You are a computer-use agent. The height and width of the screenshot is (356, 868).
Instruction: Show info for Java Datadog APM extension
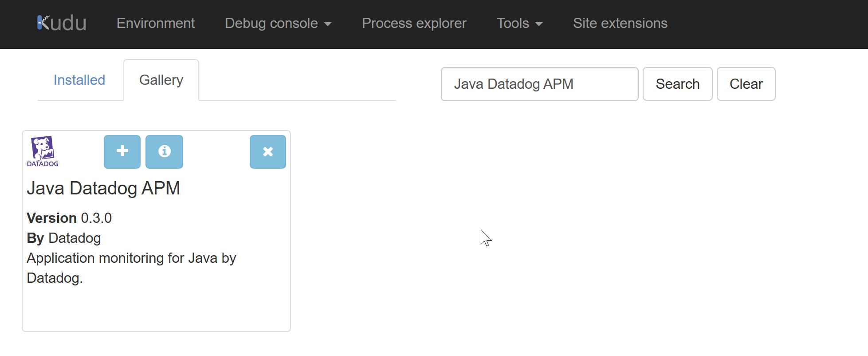click(164, 151)
